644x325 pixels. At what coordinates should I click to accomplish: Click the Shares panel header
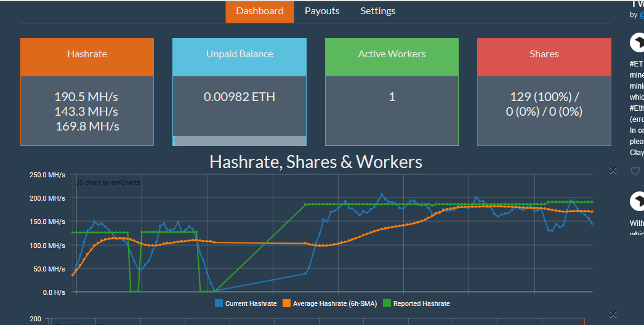pos(544,54)
